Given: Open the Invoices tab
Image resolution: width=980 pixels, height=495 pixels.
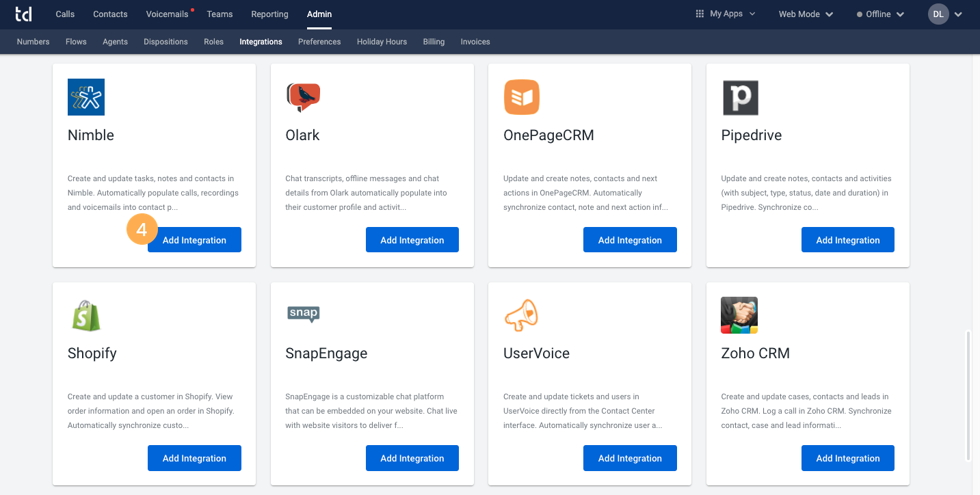Looking at the screenshot, I should point(475,42).
